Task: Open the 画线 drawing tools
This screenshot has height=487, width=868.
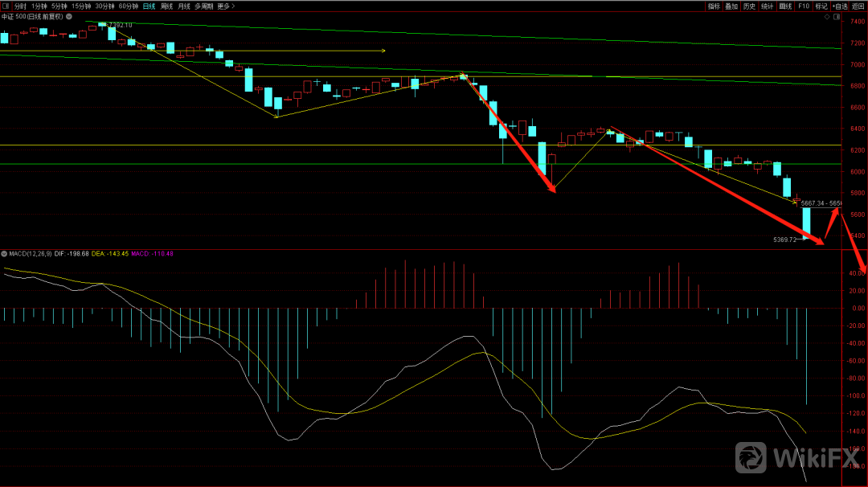Action: pyautogui.click(x=785, y=6)
